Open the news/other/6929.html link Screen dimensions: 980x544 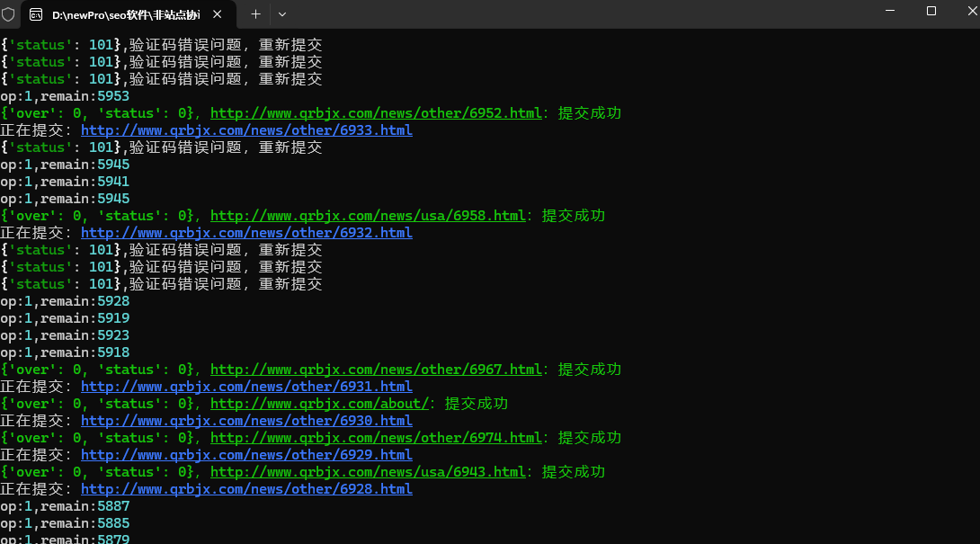point(246,455)
